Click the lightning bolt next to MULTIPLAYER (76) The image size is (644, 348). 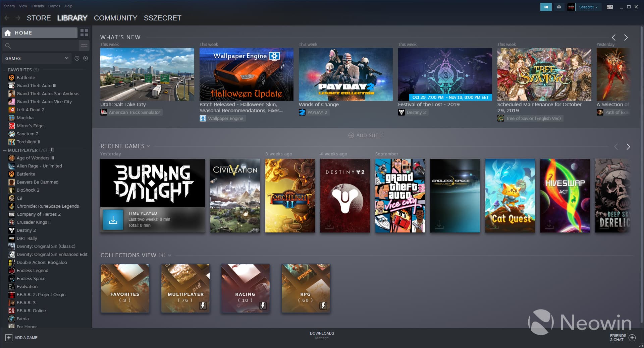tap(51, 150)
